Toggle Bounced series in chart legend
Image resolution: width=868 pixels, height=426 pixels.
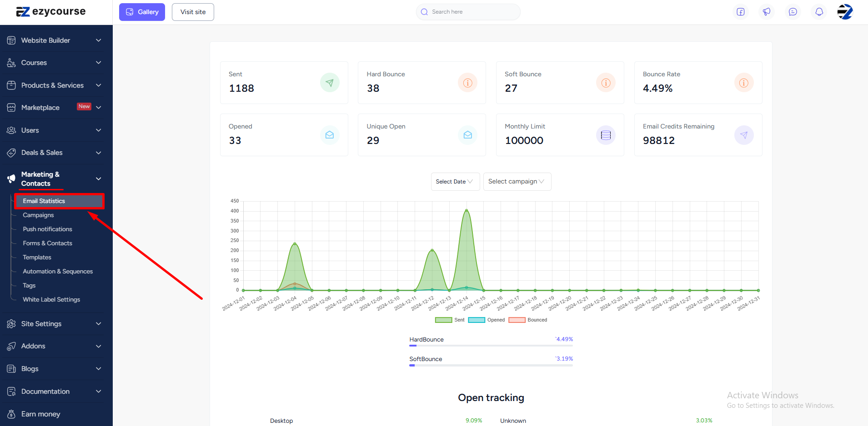(x=528, y=320)
